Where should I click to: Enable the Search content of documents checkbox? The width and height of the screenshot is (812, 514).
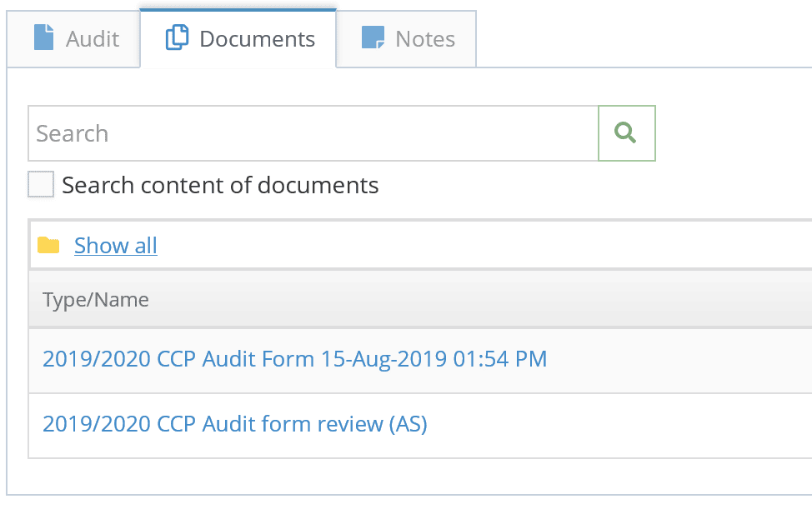pyautogui.click(x=41, y=184)
